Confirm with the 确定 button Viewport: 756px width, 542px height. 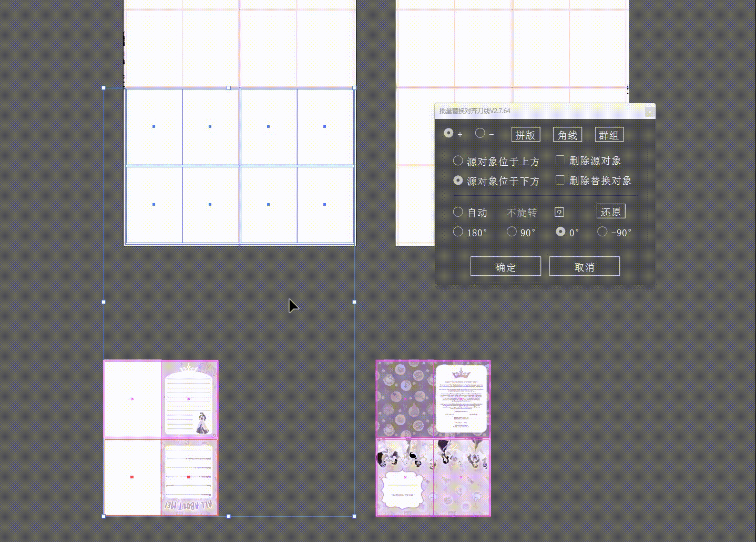click(x=505, y=266)
